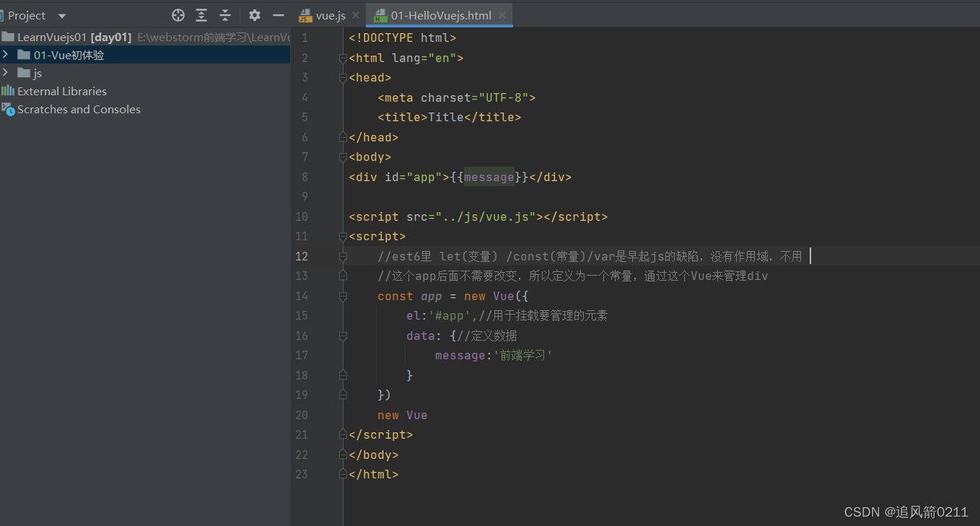This screenshot has height=526, width=980.
Task: Click the vue.js tab file icon
Action: (306, 16)
